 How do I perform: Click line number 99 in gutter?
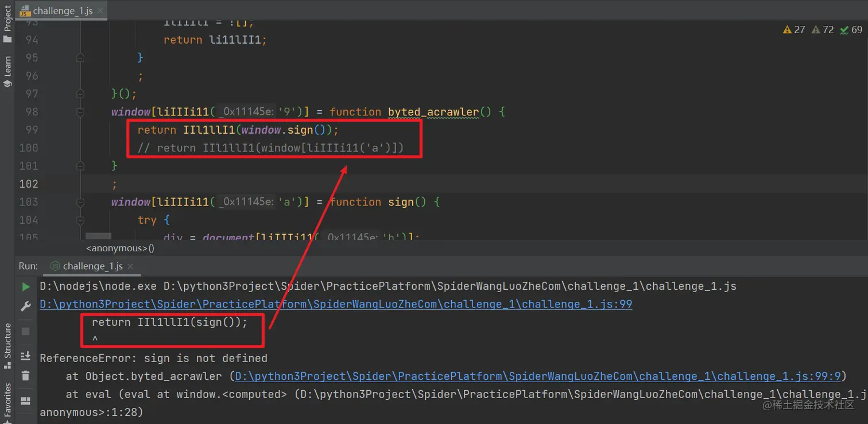tap(32, 130)
